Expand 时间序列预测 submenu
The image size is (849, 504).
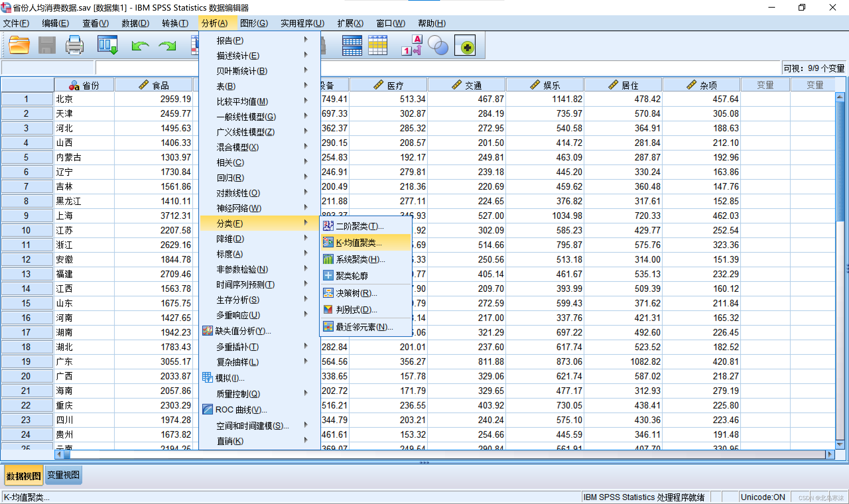click(x=259, y=284)
